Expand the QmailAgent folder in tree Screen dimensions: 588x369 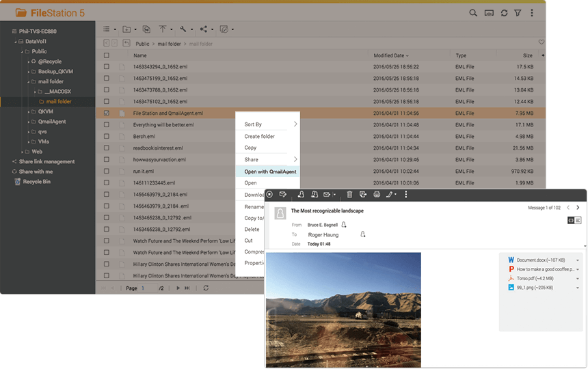(29, 122)
